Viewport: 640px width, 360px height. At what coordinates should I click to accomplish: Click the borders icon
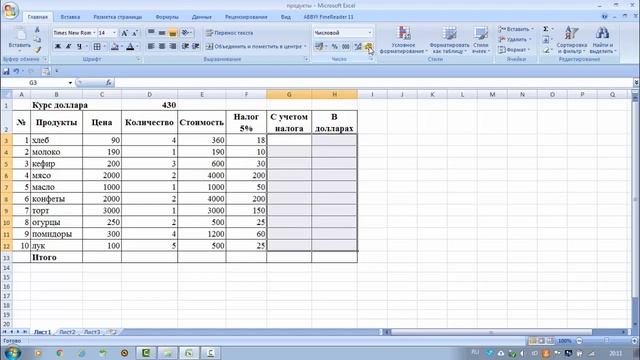(x=97, y=47)
